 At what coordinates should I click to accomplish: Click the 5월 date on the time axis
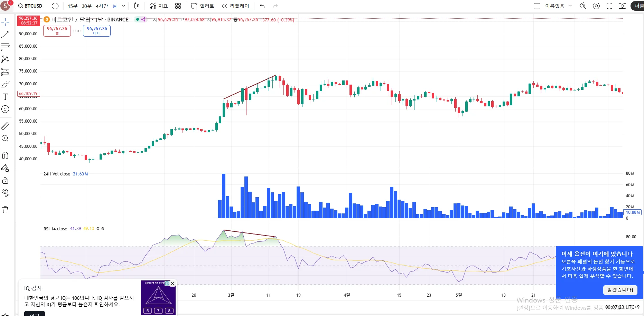(x=458, y=295)
